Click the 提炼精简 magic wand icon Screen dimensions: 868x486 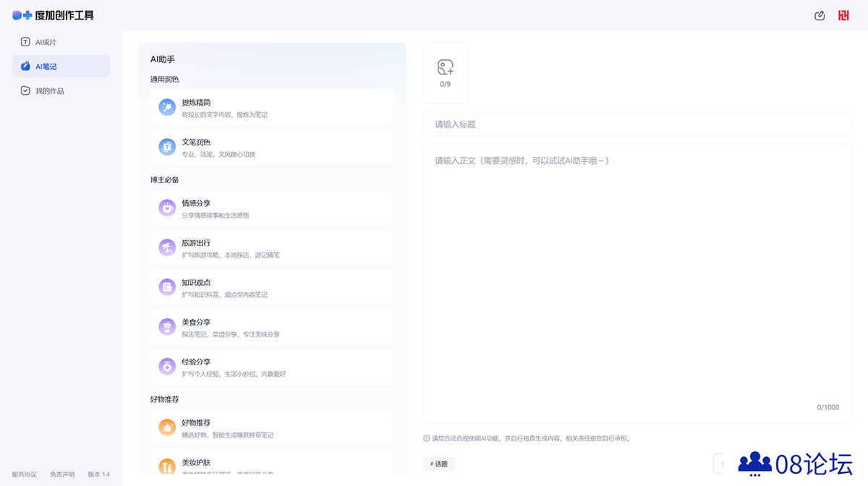tap(167, 108)
